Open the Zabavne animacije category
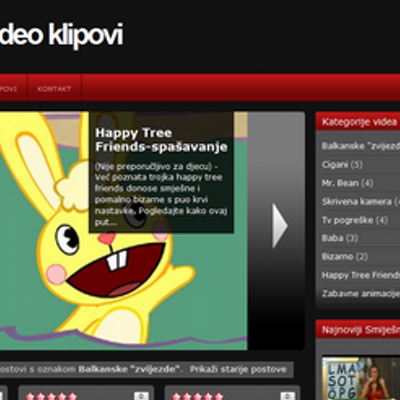Image resolution: width=400 pixels, height=400 pixels. pos(361,293)
